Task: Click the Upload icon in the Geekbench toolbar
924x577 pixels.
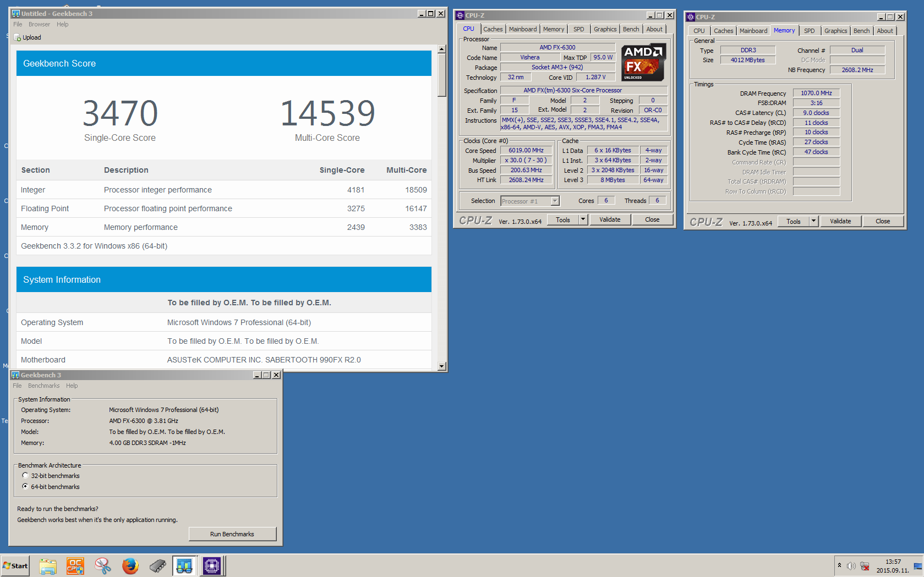Action: (17, 37)
